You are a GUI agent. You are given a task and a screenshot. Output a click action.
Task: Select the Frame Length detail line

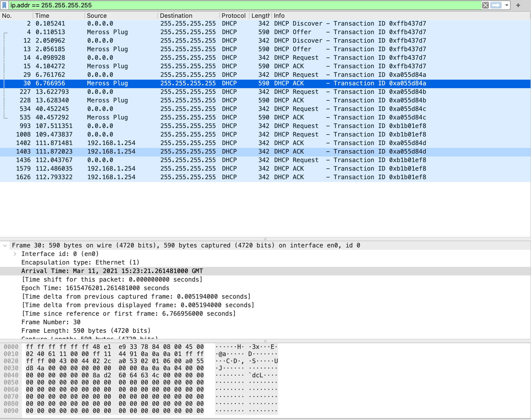point(86,331)
